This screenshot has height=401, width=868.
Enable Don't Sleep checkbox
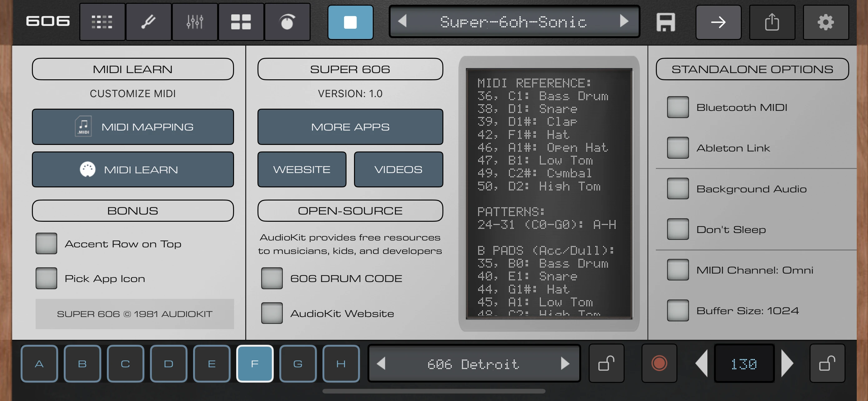(x=678, y=229)
